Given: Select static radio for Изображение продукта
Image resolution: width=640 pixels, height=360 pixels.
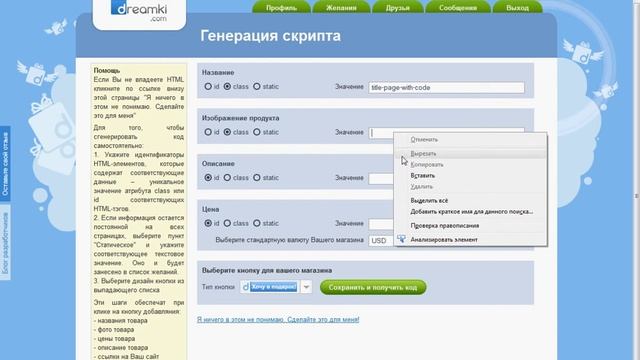Looking at the screenshot, I should click(x=257, y=132).
